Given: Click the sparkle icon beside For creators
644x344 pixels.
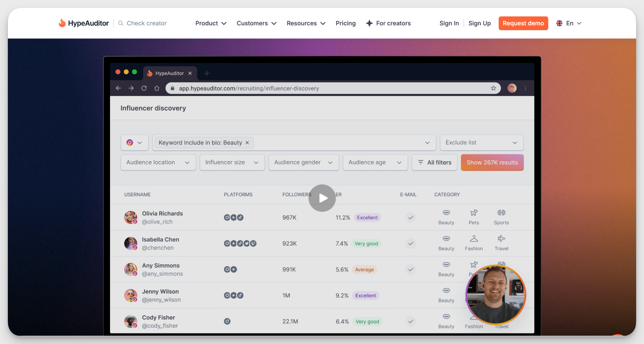Looking at the screenshot, I should [369, 23].
